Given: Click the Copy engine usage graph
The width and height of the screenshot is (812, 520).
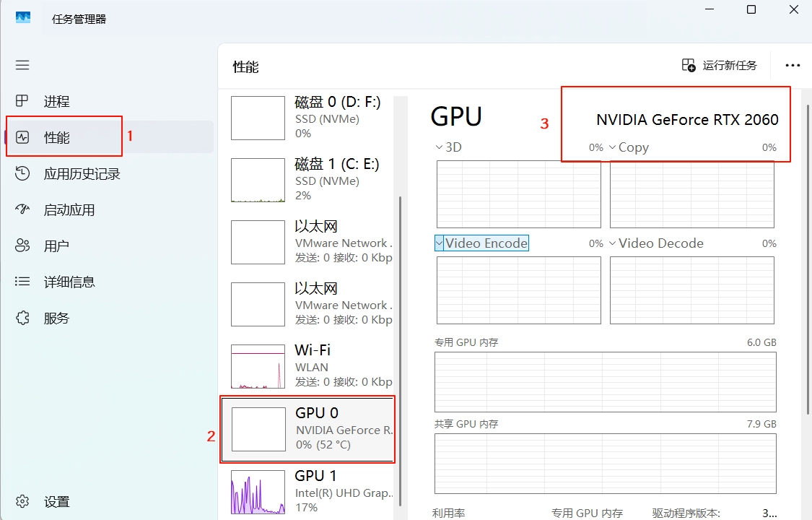Looking at the screenshot, I should pos(692,194).
